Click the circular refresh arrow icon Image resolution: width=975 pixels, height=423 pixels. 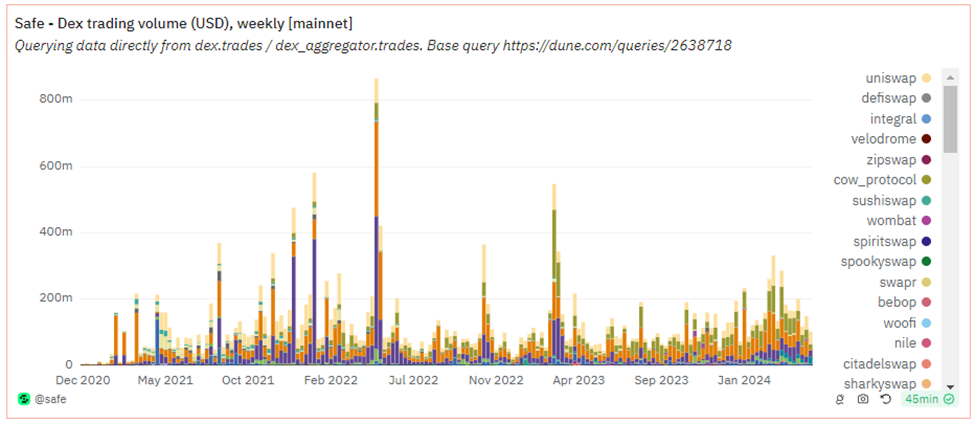click(x=886, y=399)
